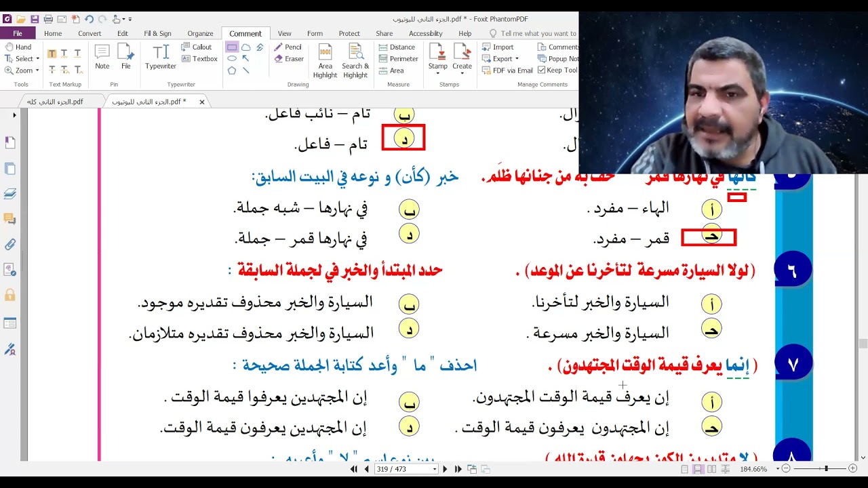Viewport: 868px width, 488px height.
Task: Open the File menu
Action: pos(18,33)
